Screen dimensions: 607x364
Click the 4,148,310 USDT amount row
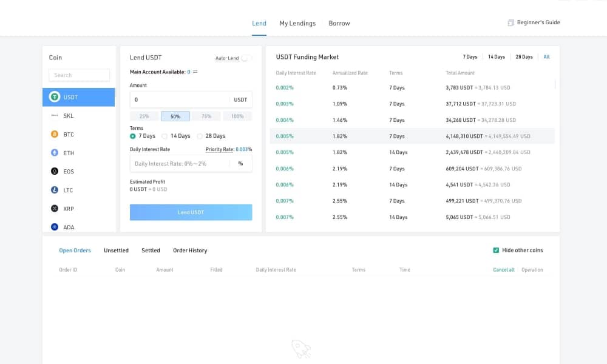coord(412,136)
